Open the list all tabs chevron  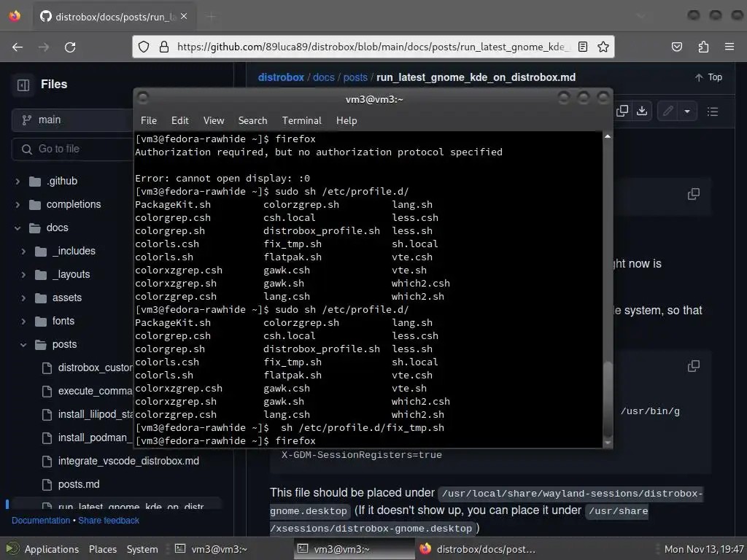click(x=640, y=16)
